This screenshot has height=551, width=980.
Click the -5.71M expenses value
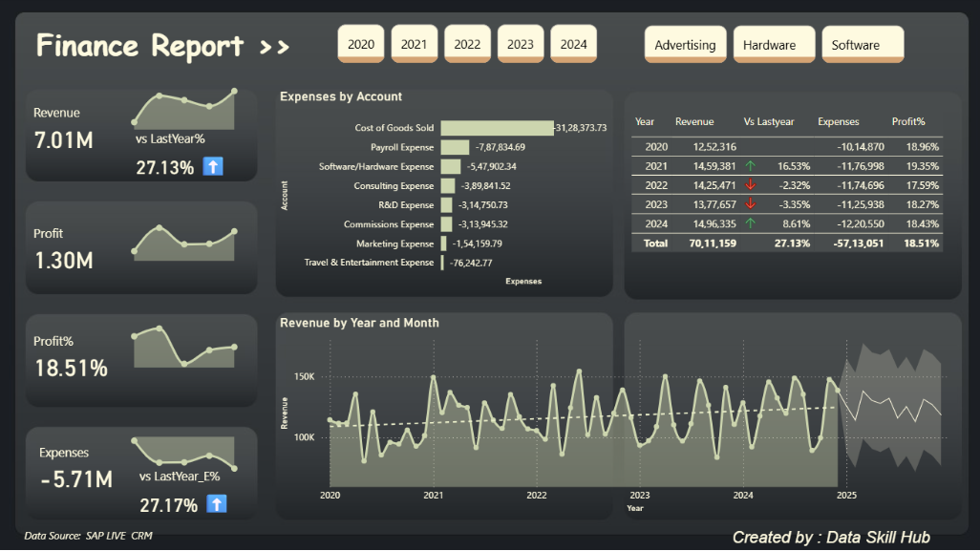[x=76, y=479]
